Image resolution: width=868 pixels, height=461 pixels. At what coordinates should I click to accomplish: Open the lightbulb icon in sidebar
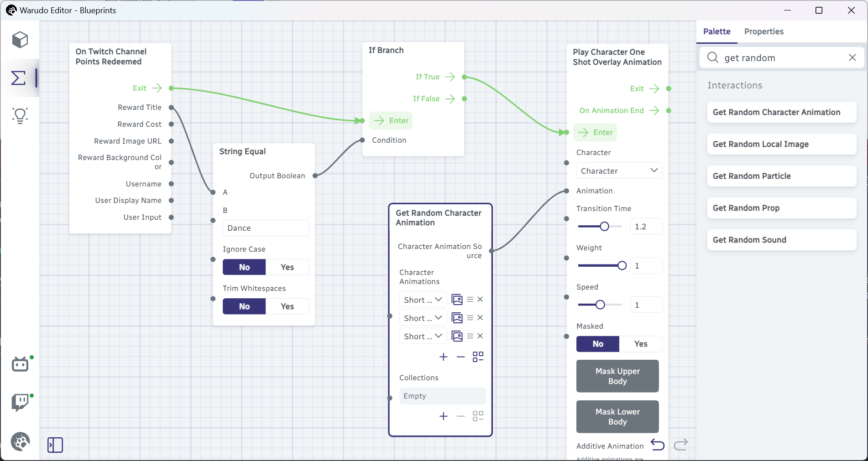point(20,116)
